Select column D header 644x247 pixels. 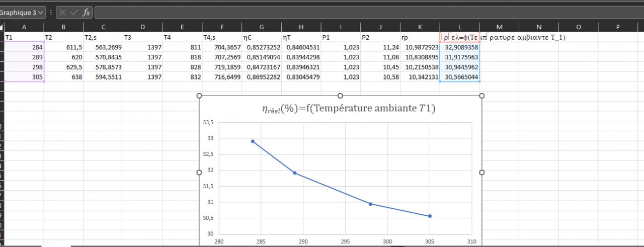coord(143,27)
